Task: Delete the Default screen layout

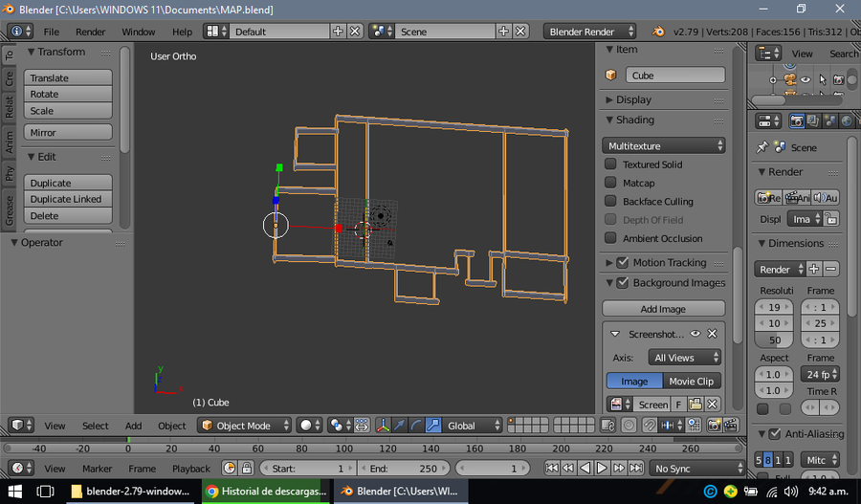Action: 355,32
